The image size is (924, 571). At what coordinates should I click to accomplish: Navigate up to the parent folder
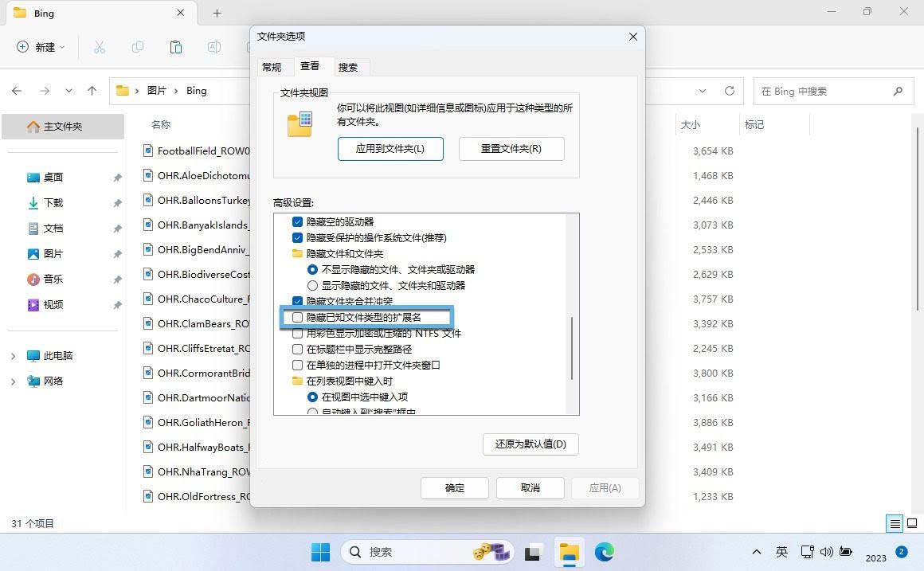click(92, 91)
